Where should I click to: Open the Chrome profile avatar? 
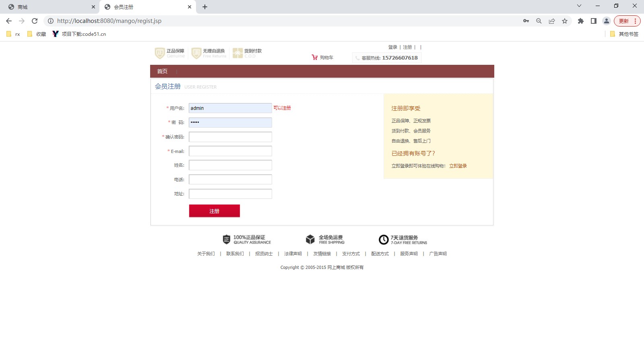[x=606, y=21]
